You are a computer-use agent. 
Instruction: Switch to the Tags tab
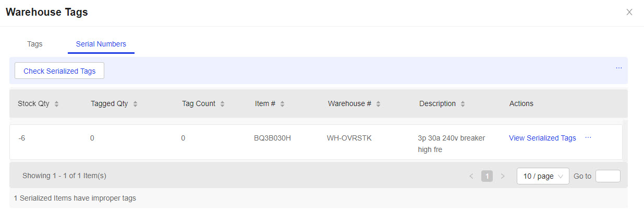[35, 44]
